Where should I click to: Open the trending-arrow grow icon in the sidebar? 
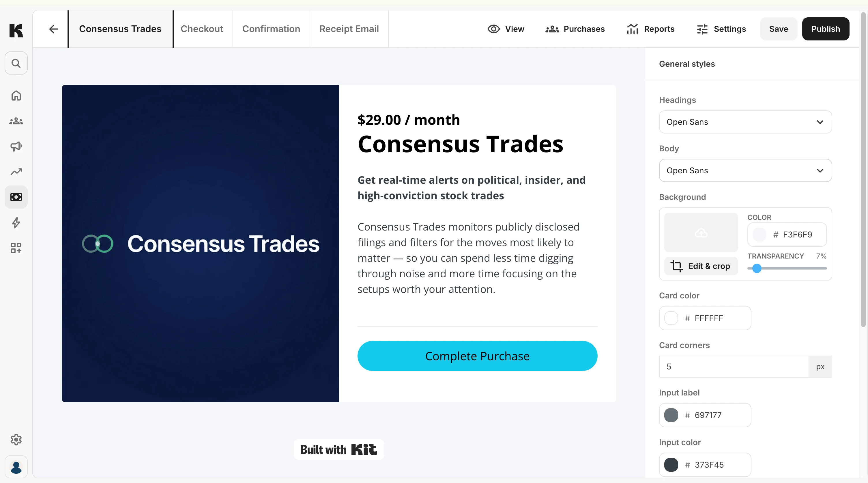pyautogui.click(x=16, y=172)
